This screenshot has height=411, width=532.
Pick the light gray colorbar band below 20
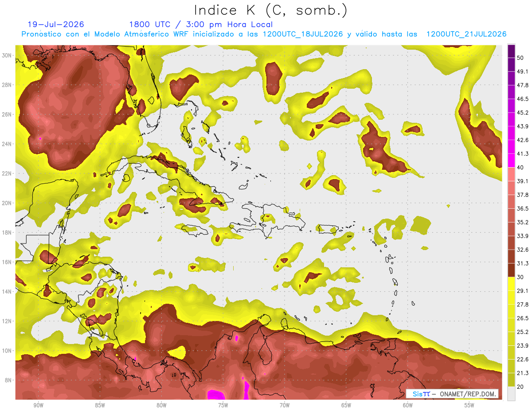pyautogui.click(x=512, y=394)
